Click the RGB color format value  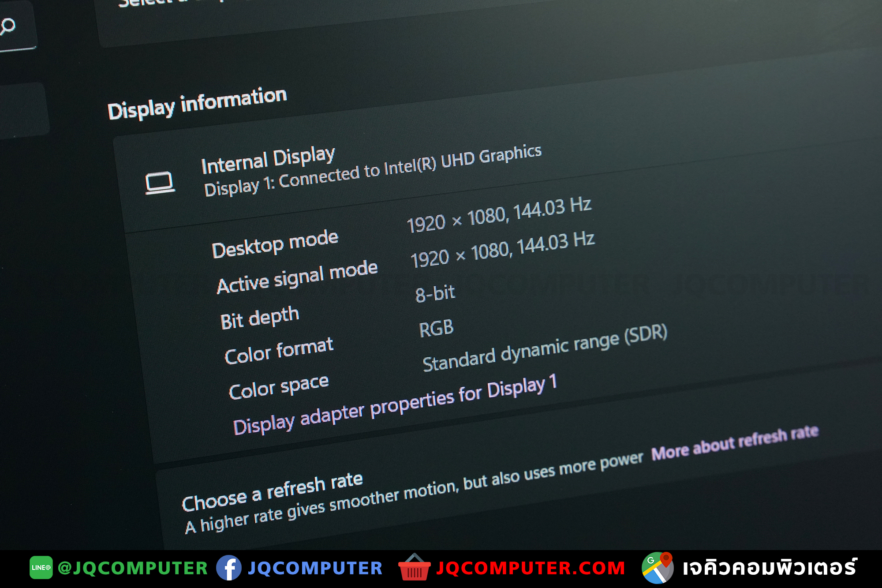[x=436, y=329]
